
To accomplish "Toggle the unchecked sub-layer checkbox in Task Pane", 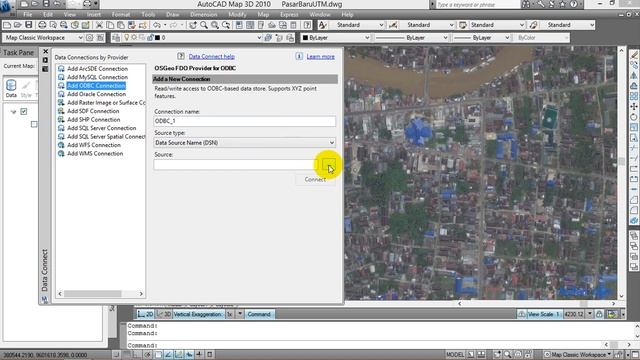I will click(34, 124).
